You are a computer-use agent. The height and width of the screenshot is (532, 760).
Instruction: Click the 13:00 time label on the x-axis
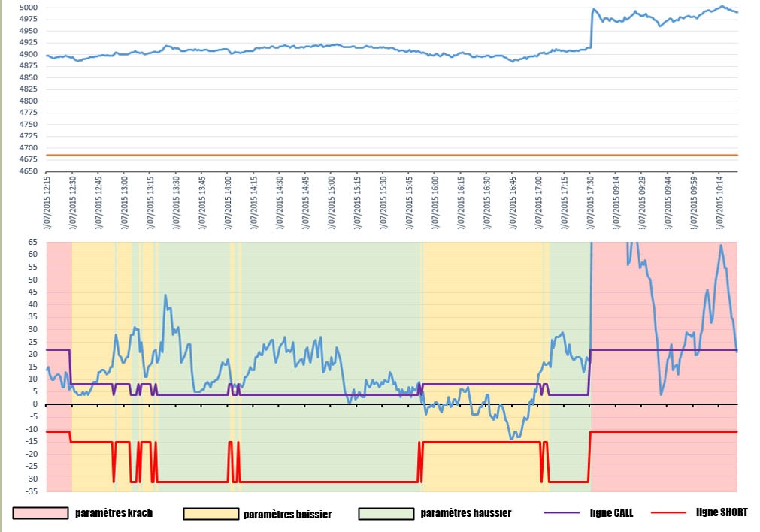[x=125, y=203]
